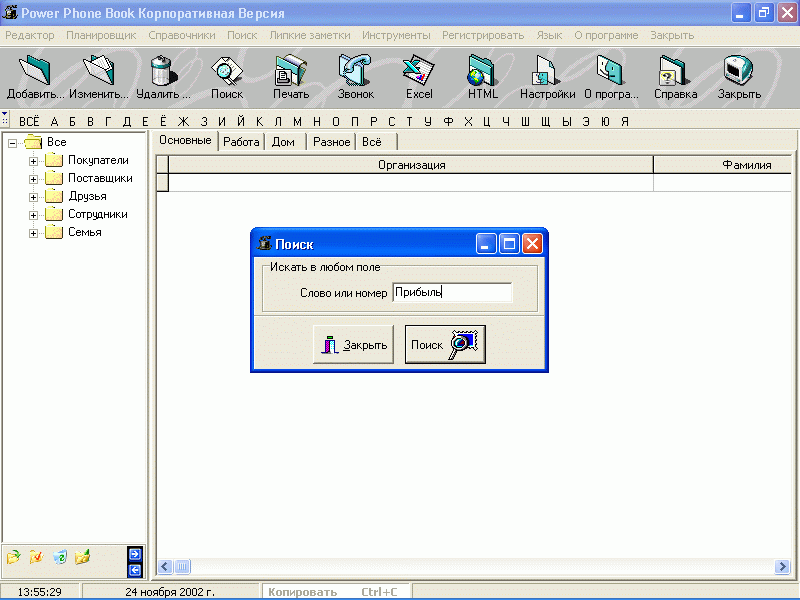Expand the Сотрудники tree node
Screen dimensions: 800x600
point(33,215)
